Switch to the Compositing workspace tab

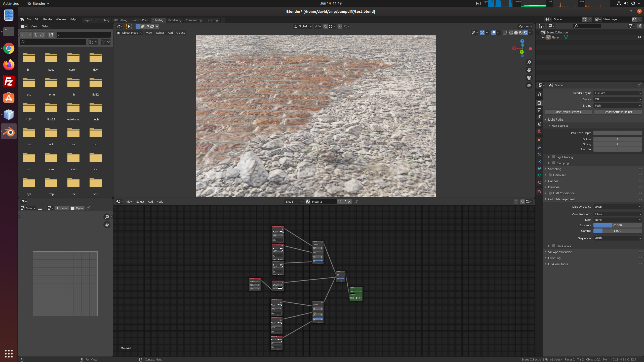(193, 20)
